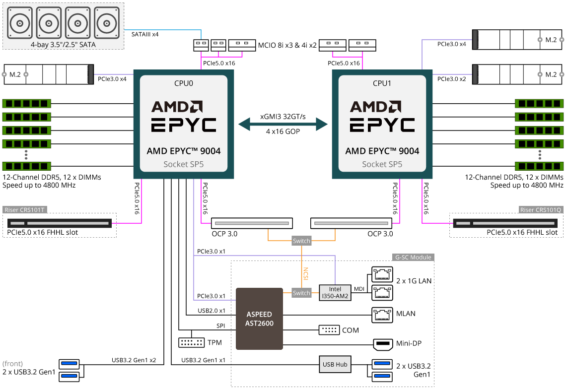Select the Intel I350-AM2 controller block
The width and height of the screenshot is (566, 392).
[335, 292]
